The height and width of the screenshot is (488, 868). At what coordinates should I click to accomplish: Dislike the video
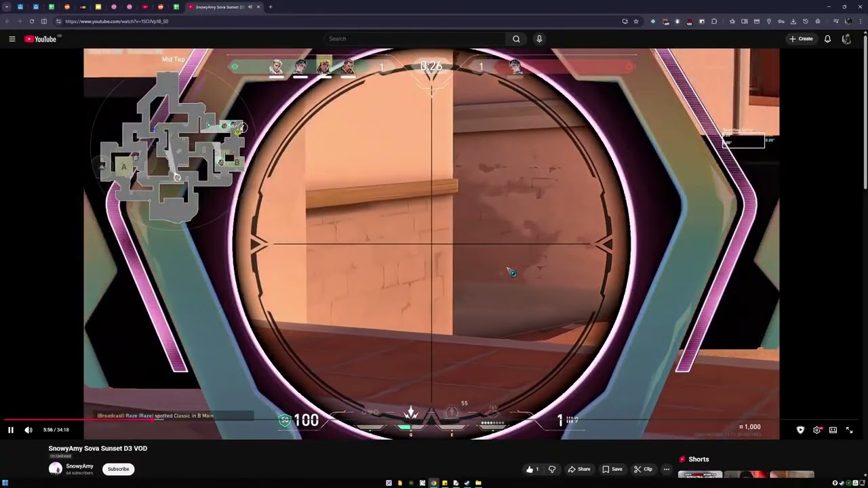(x=552, y=469)
